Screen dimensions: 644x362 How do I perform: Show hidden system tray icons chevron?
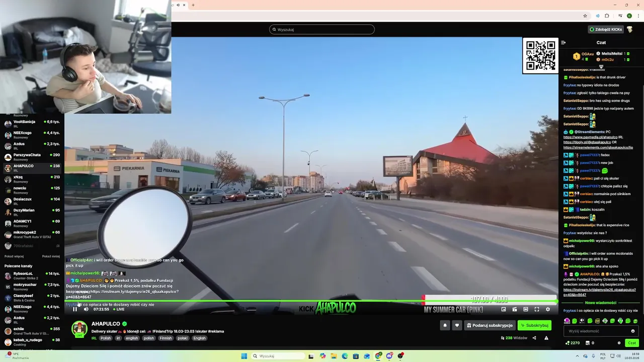577,356
